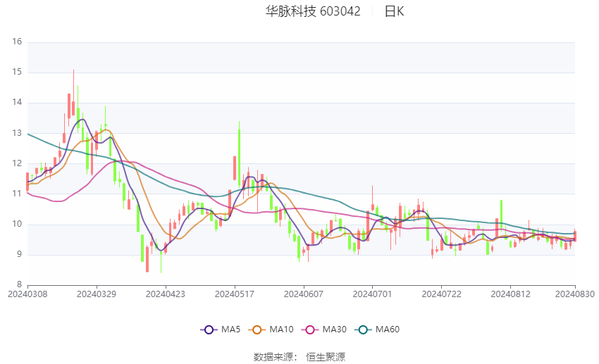The width and height of the screenshot is (599, 364).
Task: Click the y-axis value 14
Action: pyautogui.click(x=17, y=102)
